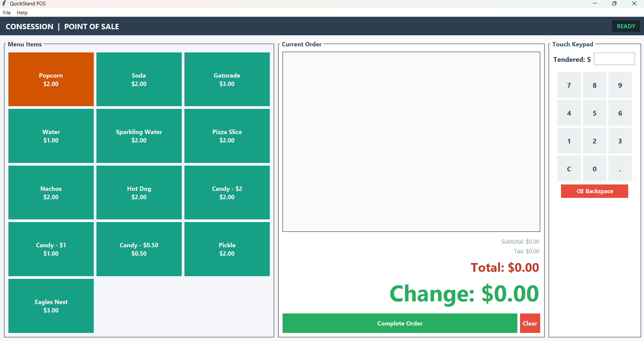Clear the current order
Image resolution: width=644 pixels, height=341 pixels.
(530, 323)
